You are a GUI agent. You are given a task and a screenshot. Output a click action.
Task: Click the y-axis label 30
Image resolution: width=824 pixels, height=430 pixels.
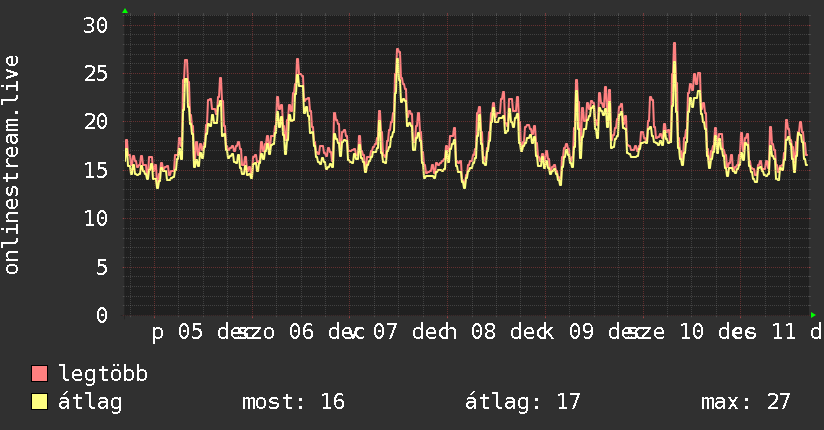pyautogui.click(x=96, y=25)
